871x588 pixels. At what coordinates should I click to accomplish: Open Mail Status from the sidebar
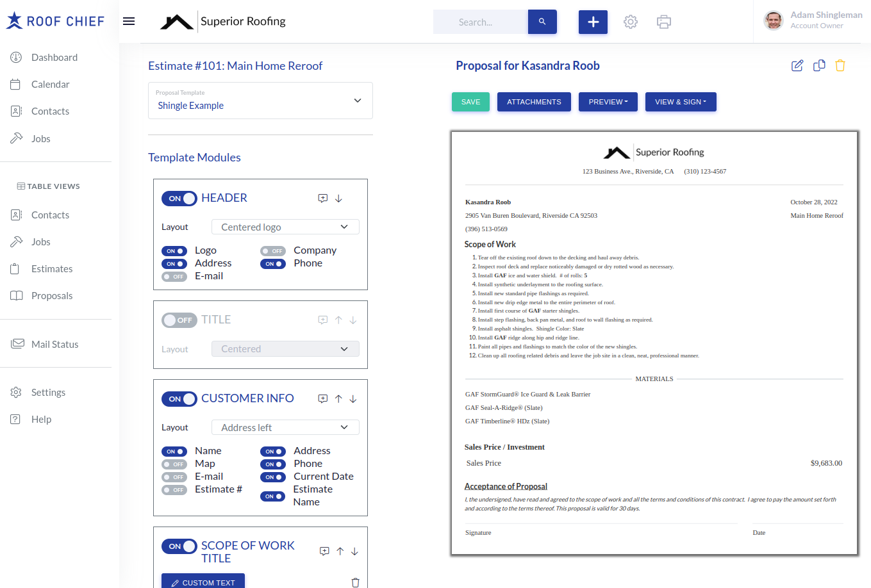point(56,344)
